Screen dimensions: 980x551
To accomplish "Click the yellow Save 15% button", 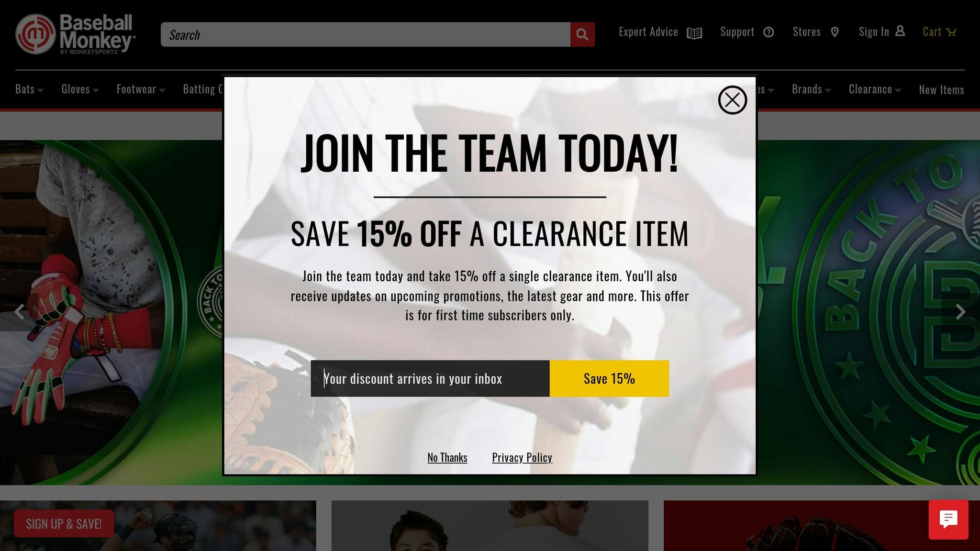I will pos(609,378).
